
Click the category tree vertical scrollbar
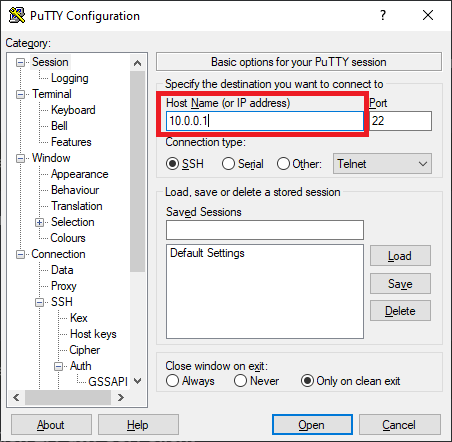pos(137,172)
